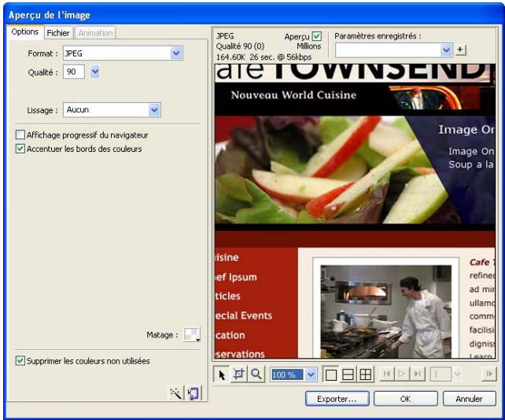Image resolution: width=505 pixels, height=420 pixels.
Task: Select the Zoom magnifier tool
Action: (256, 374)
